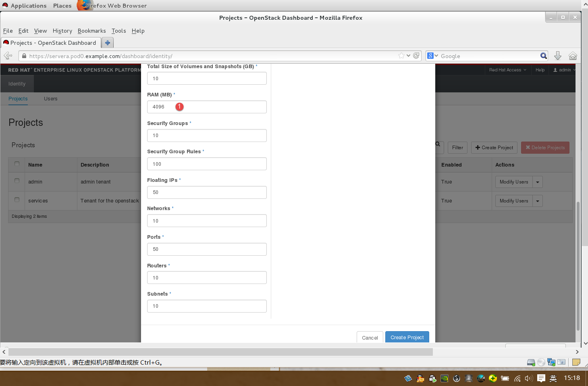Click the blue Create Project submit button

[407, 337]
